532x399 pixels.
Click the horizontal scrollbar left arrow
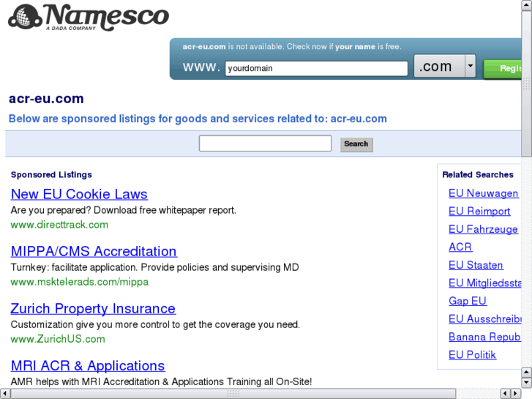click(4, 394)
